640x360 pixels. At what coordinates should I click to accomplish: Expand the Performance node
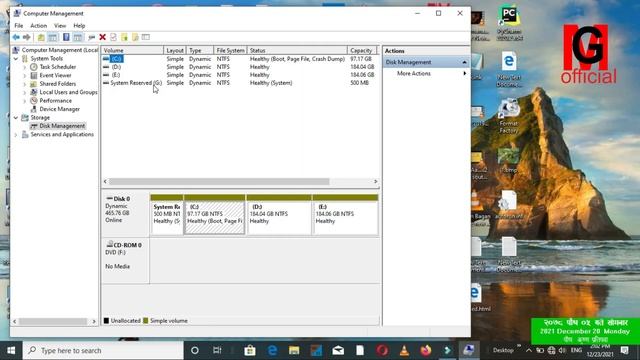(24, 101)
